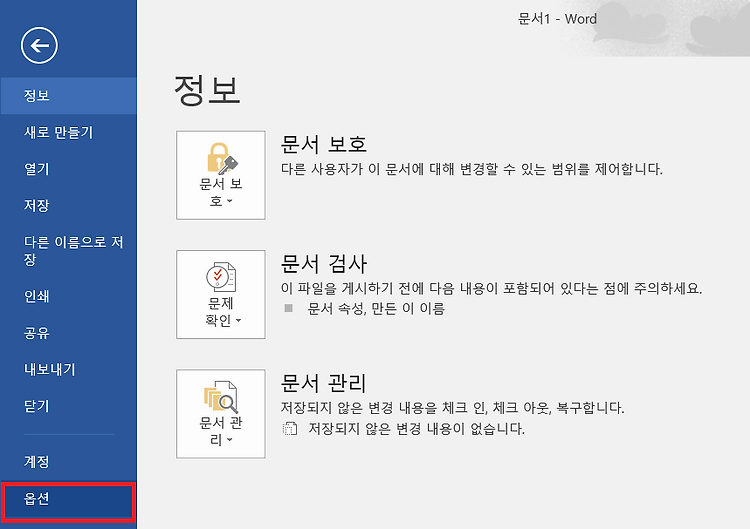Select 내보내기 in the sidebar
The width and height of the screenshot is (750, 529).
tap(68, 369)
